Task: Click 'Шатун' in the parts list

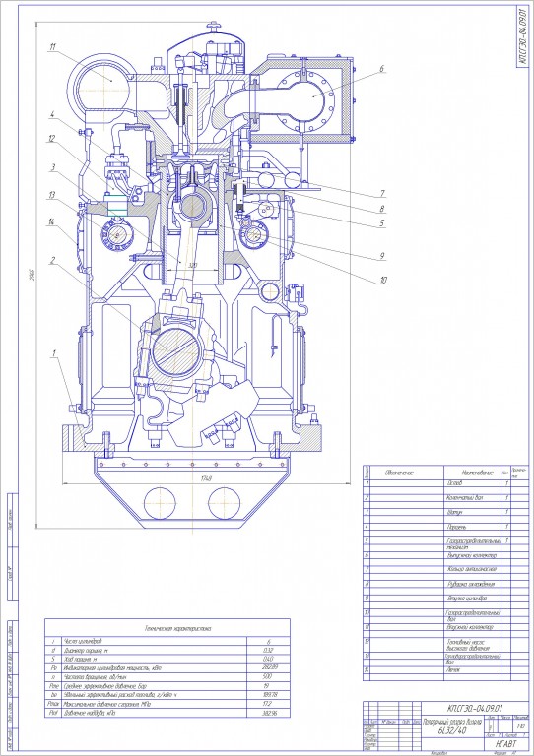Action: pos(456,512)
